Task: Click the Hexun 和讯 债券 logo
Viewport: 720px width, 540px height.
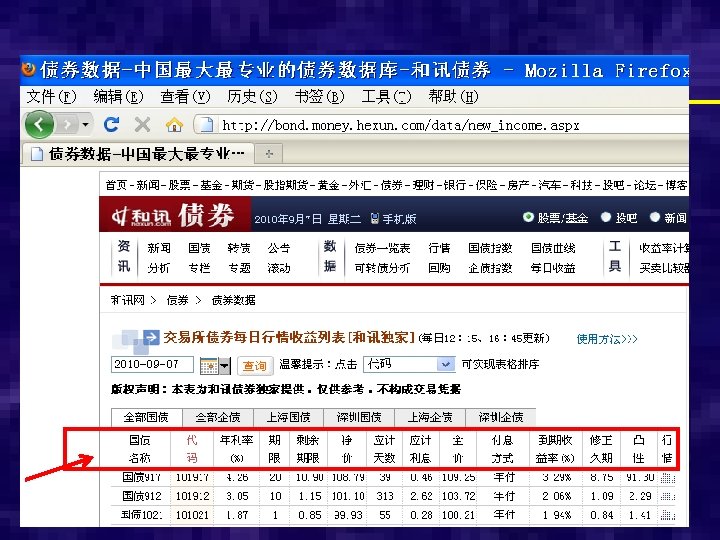Action: [x=174, y=215]
